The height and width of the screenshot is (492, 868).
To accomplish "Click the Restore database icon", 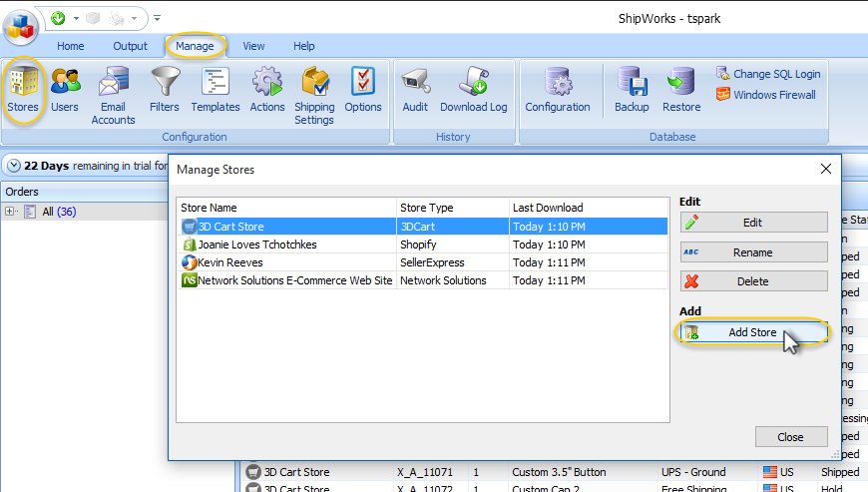I will pyautogui.click(x=681, y=90).
